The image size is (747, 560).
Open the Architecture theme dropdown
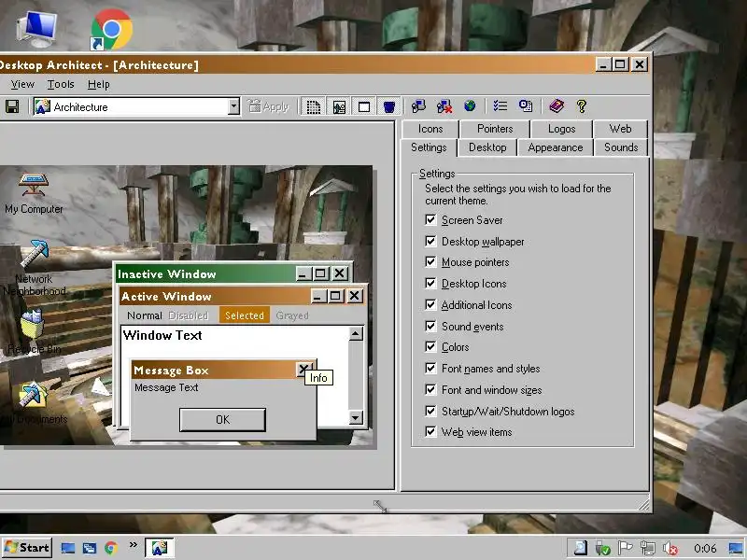[x=233, y=106]
